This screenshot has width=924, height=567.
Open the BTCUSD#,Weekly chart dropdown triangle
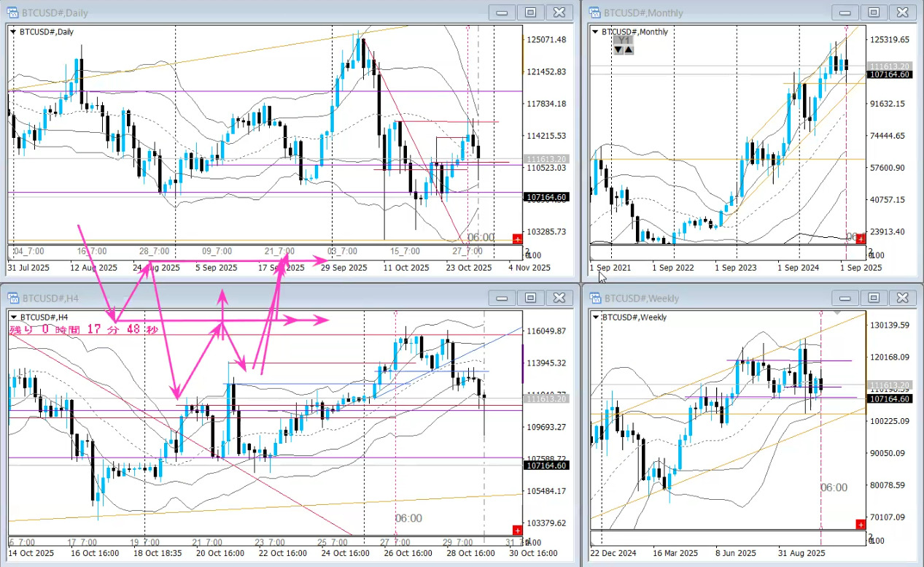(x=595, y=317)
